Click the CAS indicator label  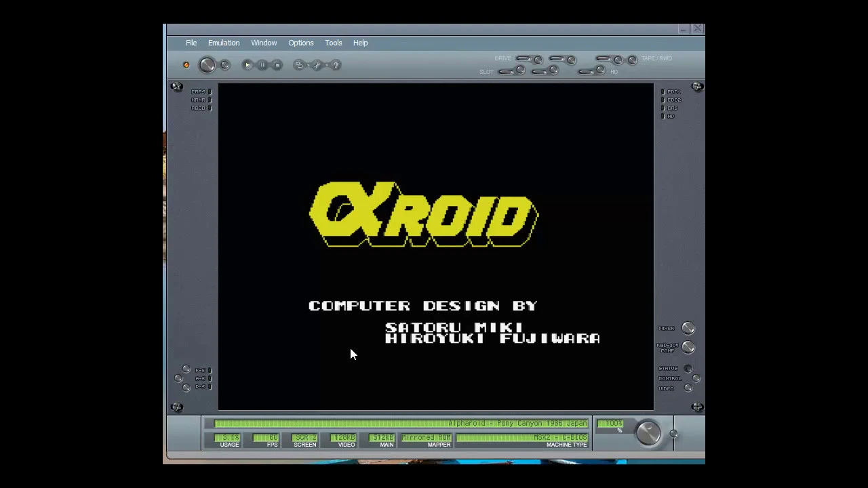pos(673,108)
